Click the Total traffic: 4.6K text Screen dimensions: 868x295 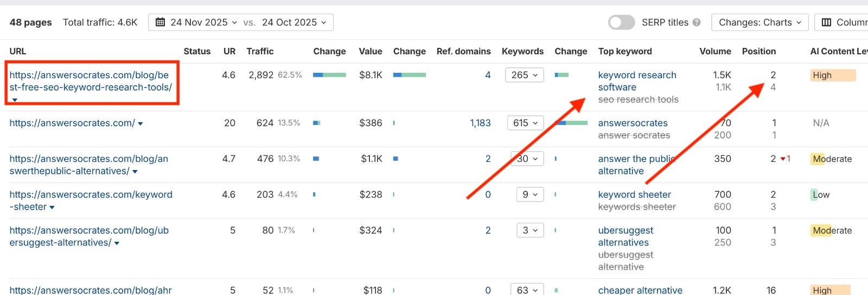coord(100,22)
